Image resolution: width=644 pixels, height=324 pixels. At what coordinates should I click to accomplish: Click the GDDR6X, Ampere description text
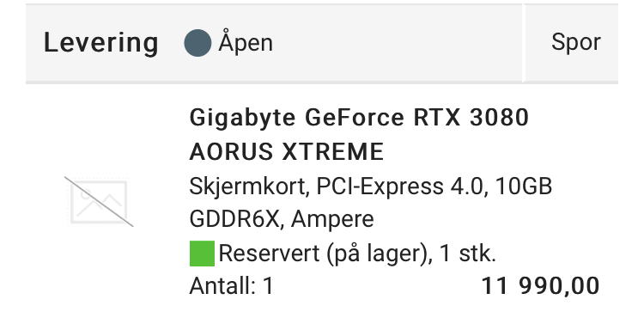[282, 219]
